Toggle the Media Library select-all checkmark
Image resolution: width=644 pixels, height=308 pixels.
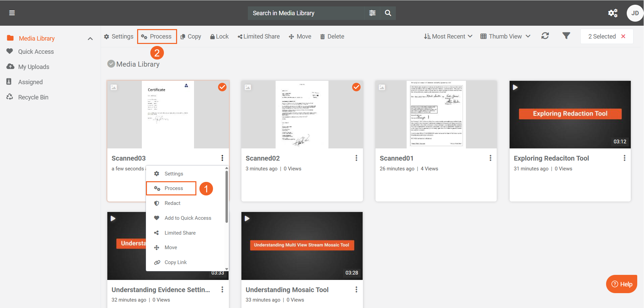[x=111, y=64]
